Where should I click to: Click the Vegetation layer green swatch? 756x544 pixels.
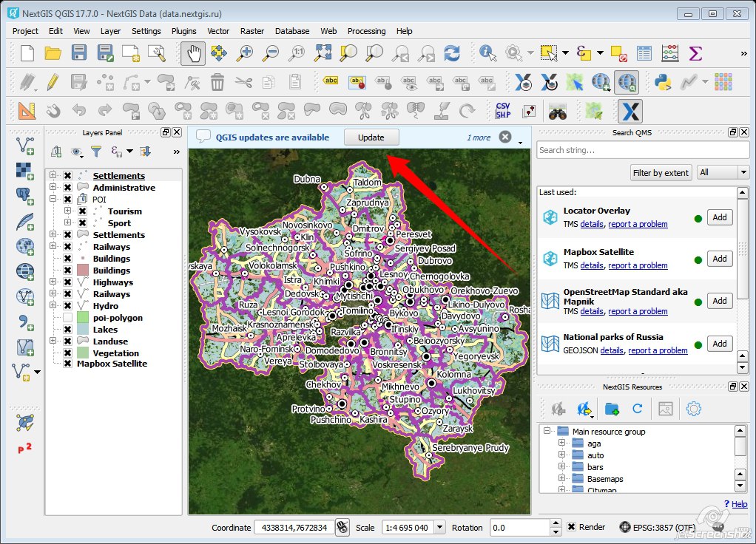point(82,353)
